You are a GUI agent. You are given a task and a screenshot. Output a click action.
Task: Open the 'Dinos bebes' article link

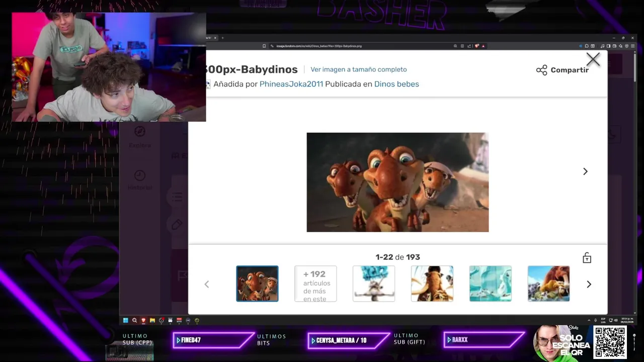pyautogui.click(x=396, y=84)
